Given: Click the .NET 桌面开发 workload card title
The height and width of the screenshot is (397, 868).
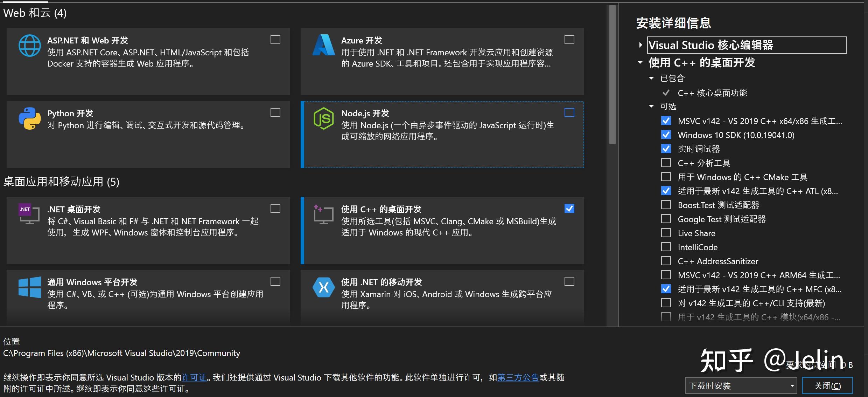Looking at the screenshot, I should tap(74, 209).
